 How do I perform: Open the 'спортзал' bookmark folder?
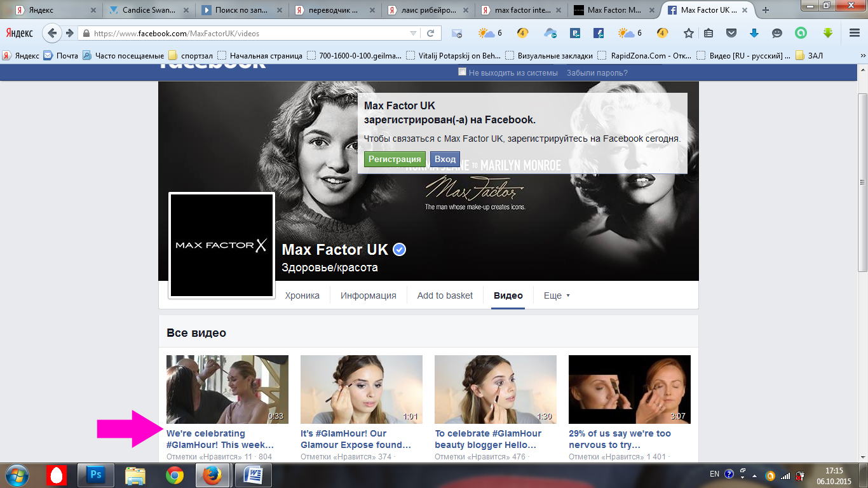coord(191,56)
